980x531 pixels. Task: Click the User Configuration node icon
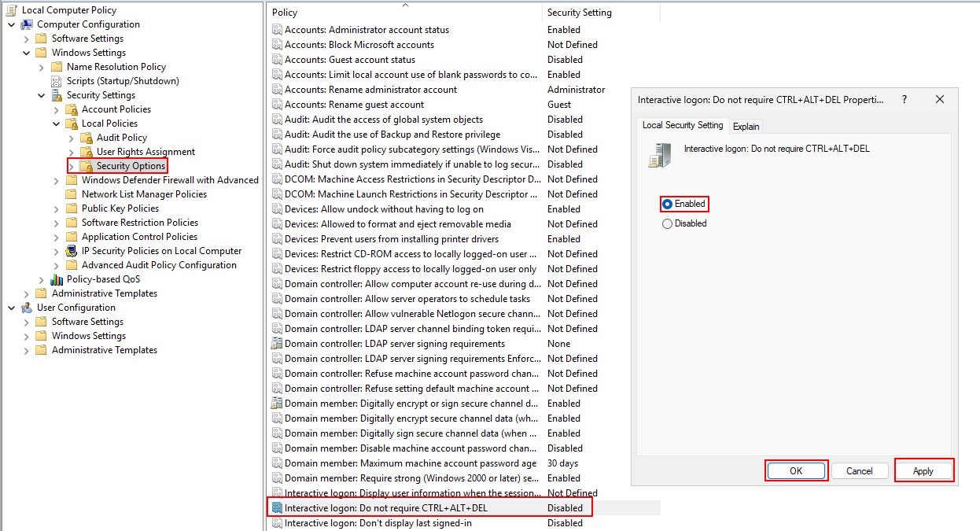click(27, 308)
